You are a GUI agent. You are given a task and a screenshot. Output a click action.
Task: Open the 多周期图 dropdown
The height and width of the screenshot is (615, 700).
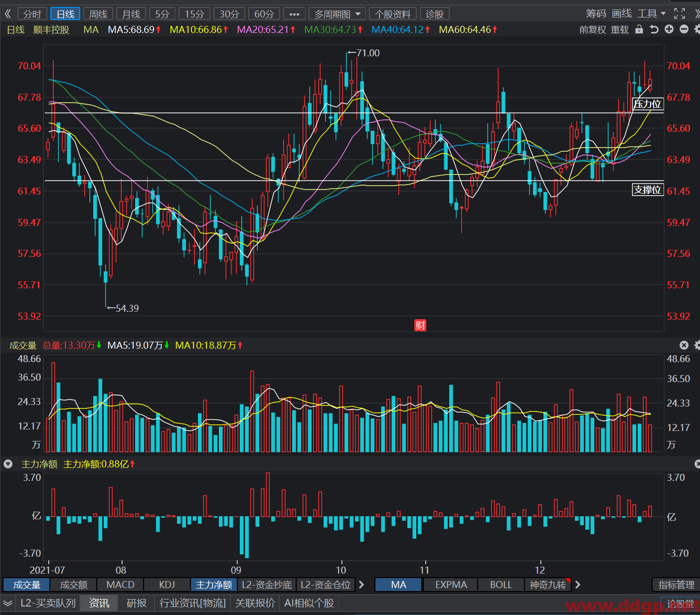338,14
